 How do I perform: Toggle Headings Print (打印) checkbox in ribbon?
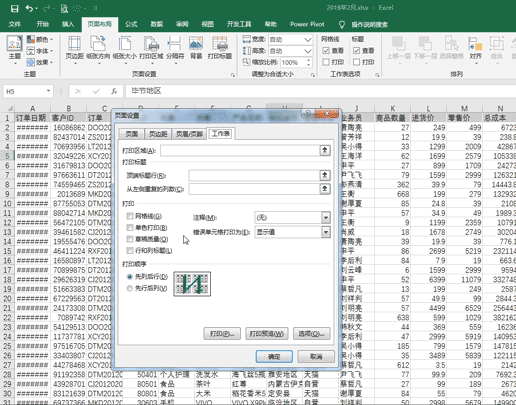point(356,62)
